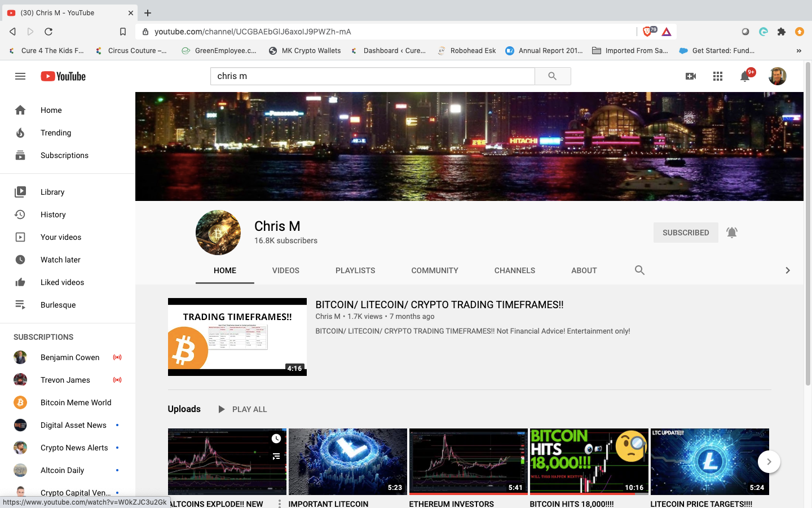
Task: Open the YouTube apps grid icon
Action: coord(718,76)
